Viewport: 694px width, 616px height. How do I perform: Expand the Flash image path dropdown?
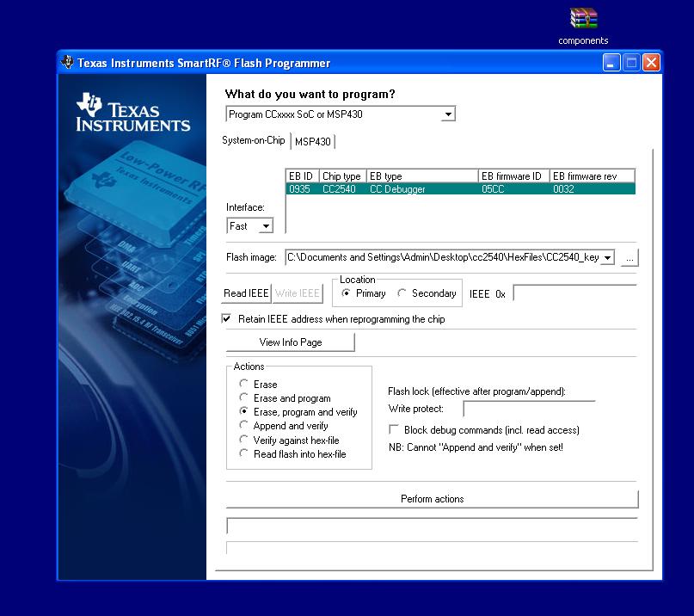[x=608, y=257]
